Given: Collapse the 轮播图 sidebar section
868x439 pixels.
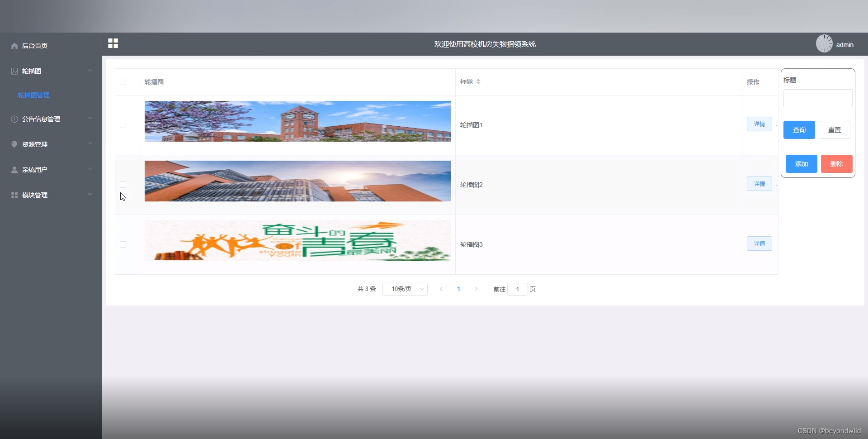Looking at the screenshot, I should coord(90,71).
